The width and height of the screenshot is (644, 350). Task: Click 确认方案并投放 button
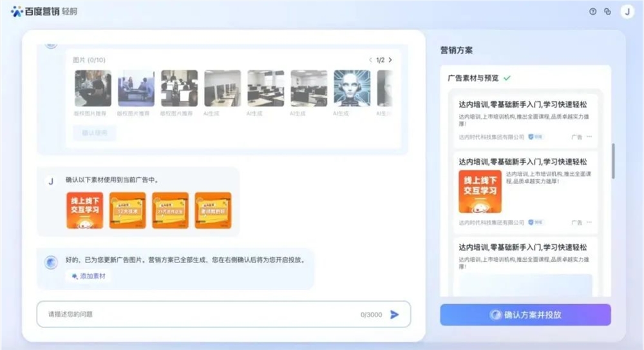click(x=526, y=315)
